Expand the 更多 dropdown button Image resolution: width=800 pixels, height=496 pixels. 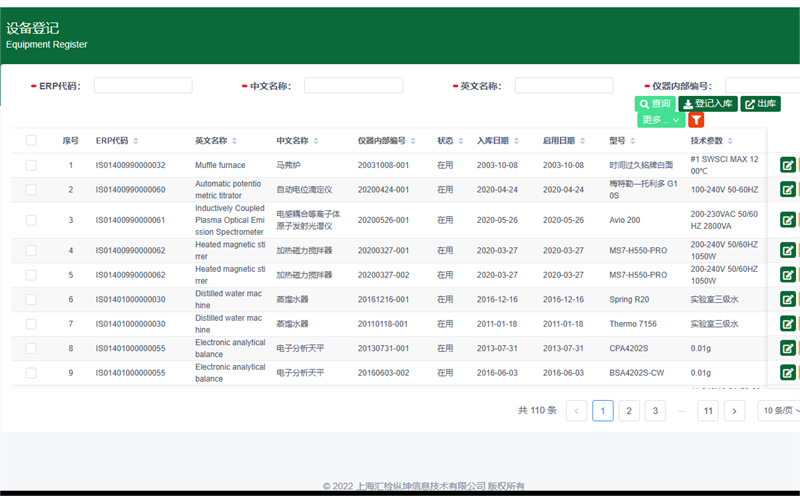(660, 120)
